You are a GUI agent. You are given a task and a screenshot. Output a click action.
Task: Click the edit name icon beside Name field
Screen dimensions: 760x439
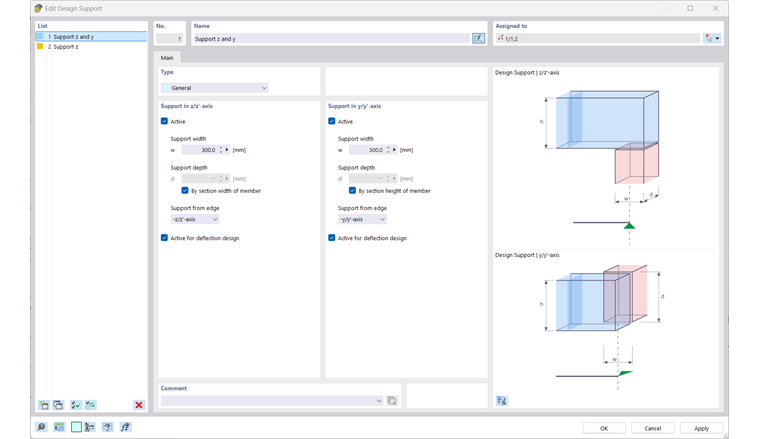click(x=478, y=38)
